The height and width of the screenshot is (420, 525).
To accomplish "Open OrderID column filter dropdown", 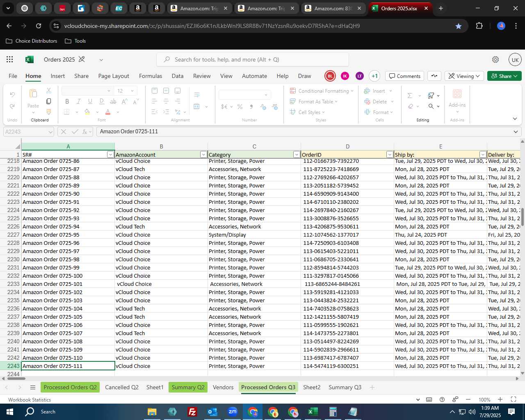I will [390, 155].
